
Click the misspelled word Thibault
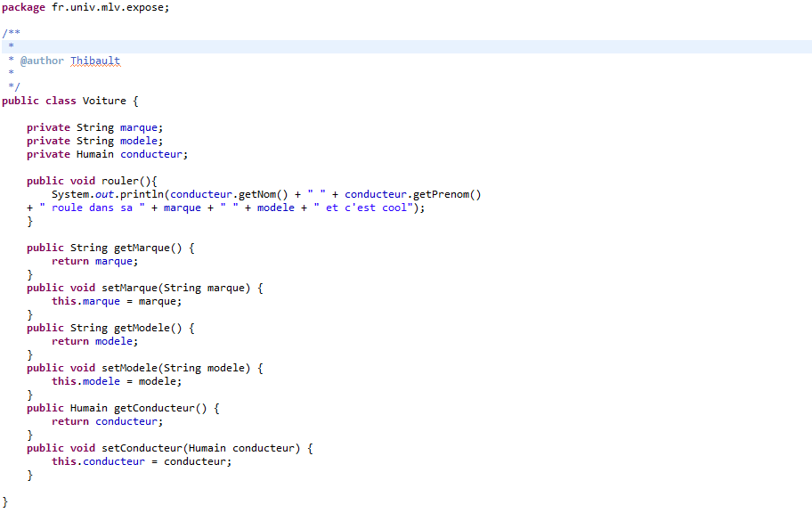coord(95,61)
